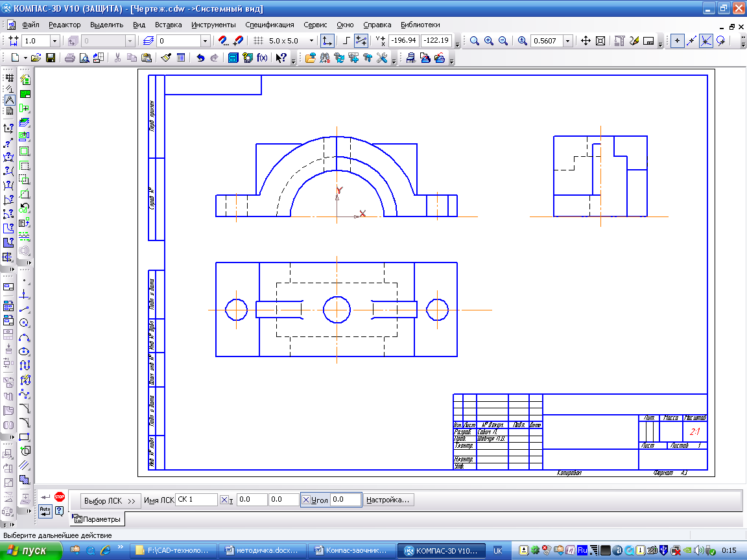Screen dimensions: 747x560
Task: Expand the view scale 1.0 dropdown
Action: click(54, 41)
